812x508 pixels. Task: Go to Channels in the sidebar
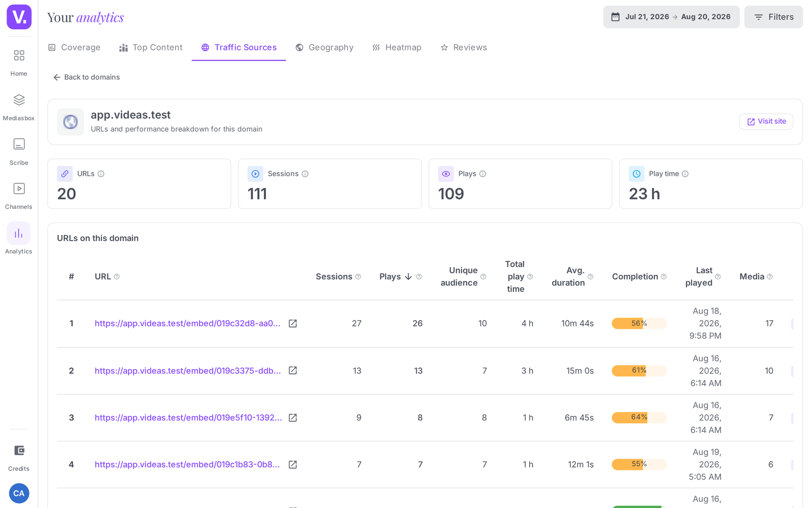(19, 196)
